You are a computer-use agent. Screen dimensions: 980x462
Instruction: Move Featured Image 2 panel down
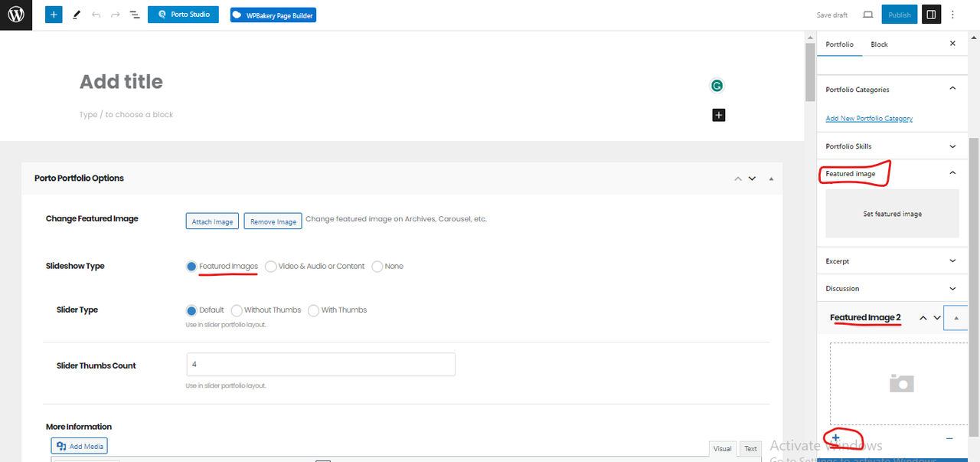pos(937,318)
